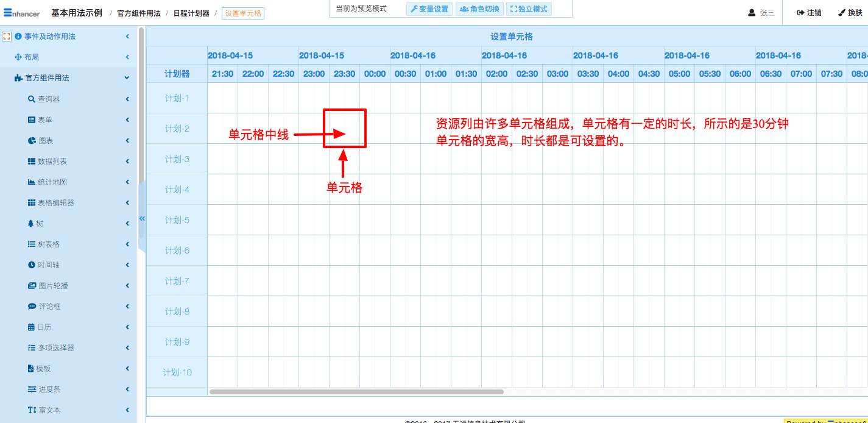Open the 数据列表 sidebar item
The height and width of the screenshot is (423, 868).
[52, 162]
